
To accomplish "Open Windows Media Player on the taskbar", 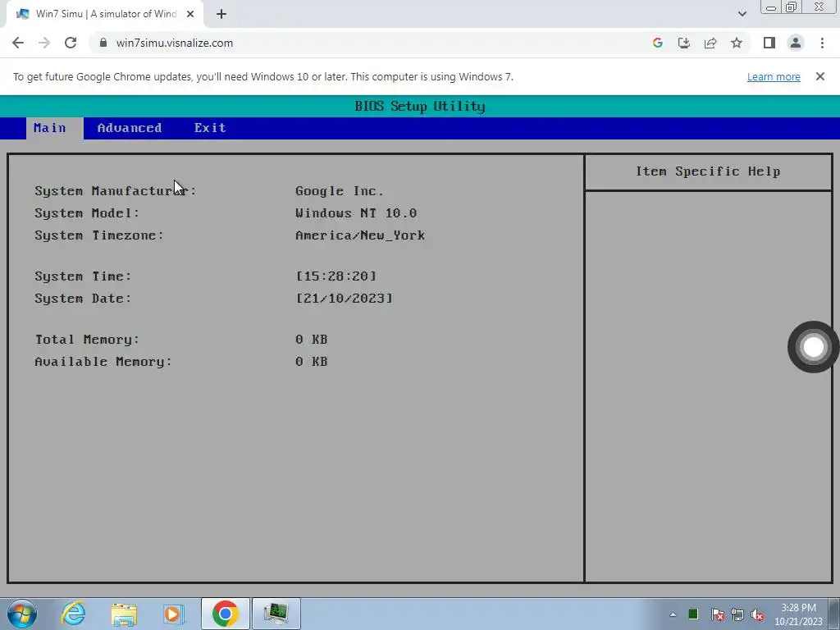I will pyautogui.click(x=174, y=614).
